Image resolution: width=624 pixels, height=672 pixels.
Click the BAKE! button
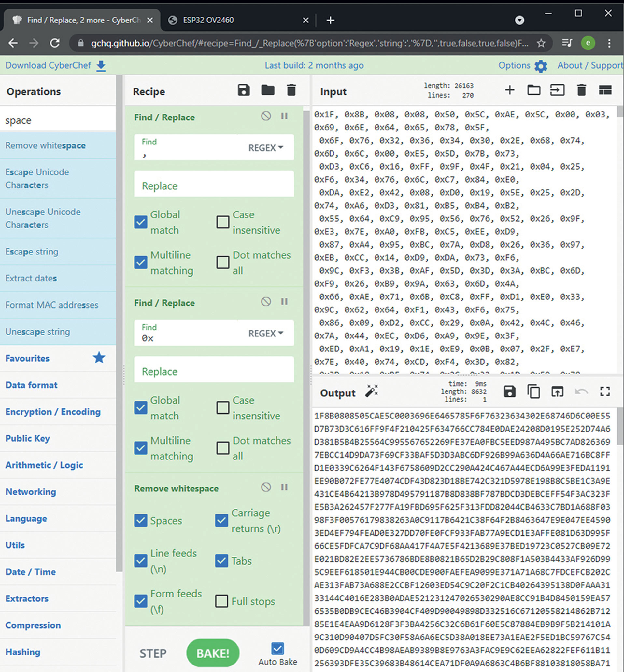click(213, 653)
